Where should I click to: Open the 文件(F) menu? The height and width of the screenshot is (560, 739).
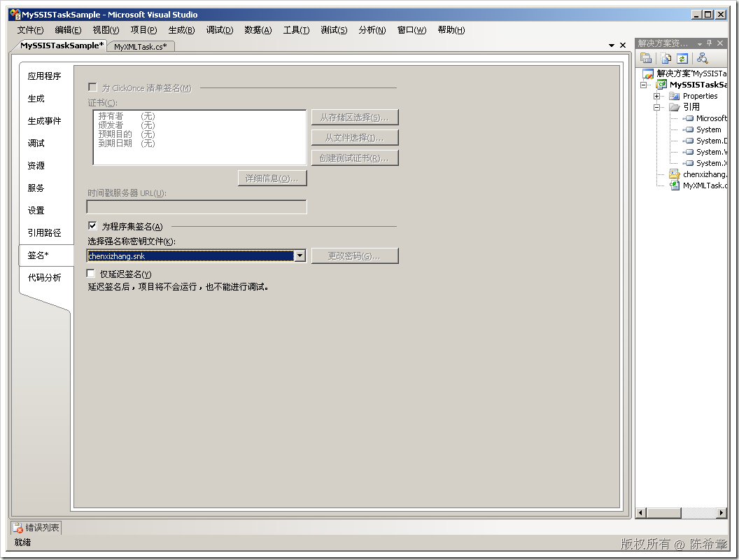coord(30,30)
